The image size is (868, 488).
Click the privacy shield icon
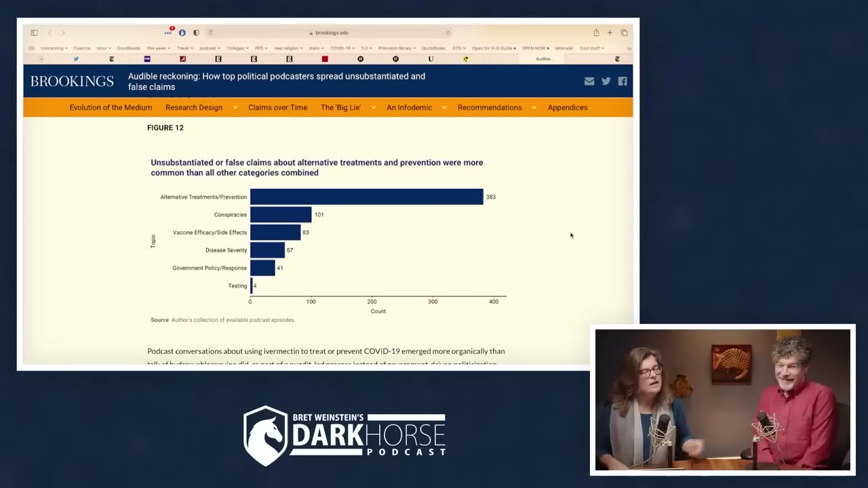click(196, 33)
